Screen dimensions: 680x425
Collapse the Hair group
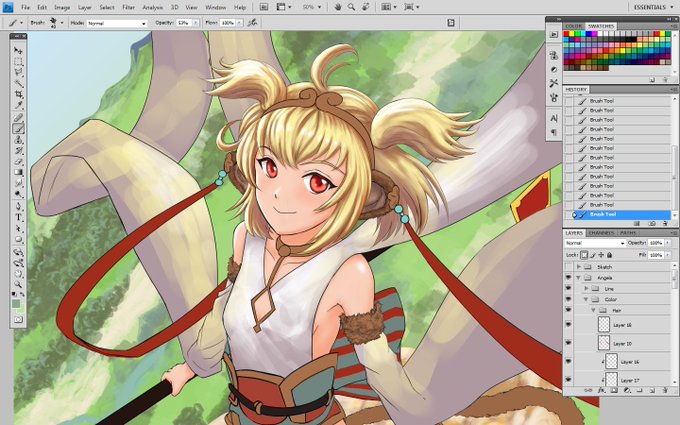593,310
